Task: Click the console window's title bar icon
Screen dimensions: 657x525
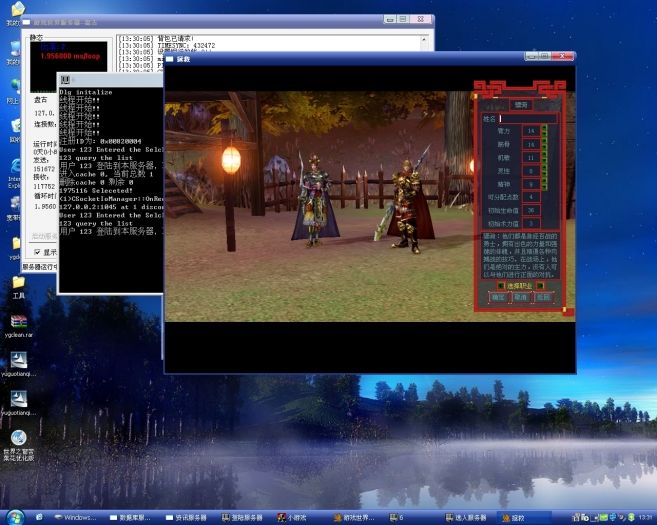Action: pos(65,80)
